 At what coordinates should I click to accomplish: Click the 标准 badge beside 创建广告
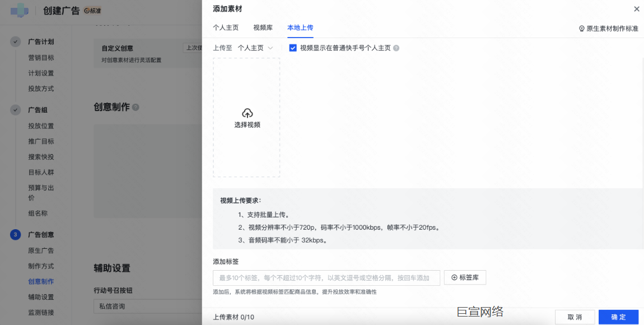pos(92,11)
